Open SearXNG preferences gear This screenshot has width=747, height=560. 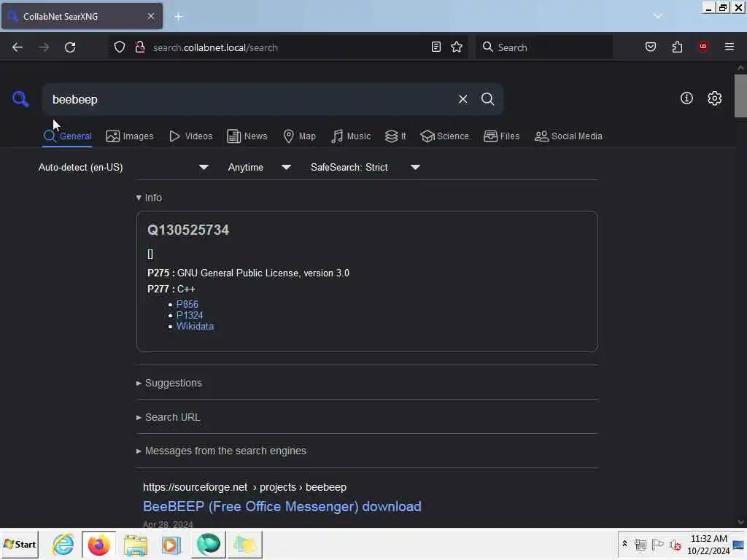click(714, 98)
